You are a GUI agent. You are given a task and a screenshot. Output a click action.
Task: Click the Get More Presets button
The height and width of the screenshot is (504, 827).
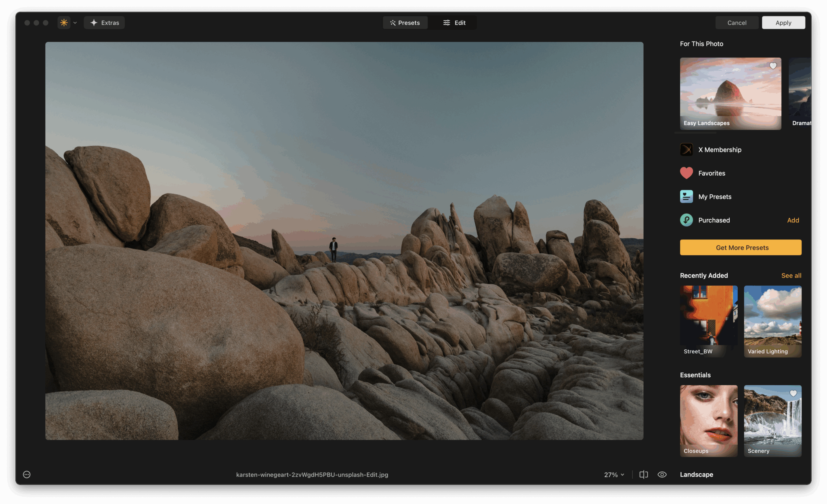(741, 247)
